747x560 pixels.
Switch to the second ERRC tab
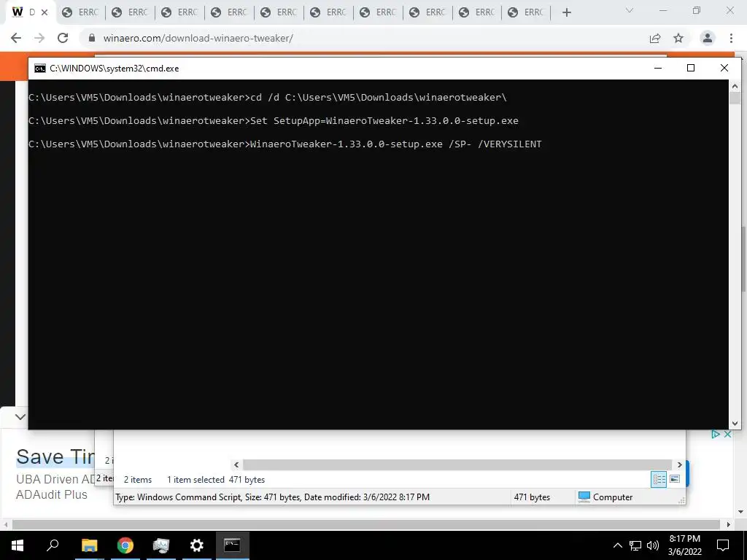[x=130, y=12]
